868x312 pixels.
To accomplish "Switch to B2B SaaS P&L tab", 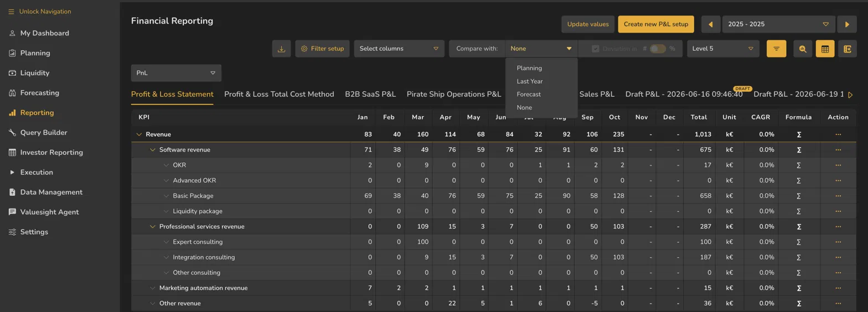I will 370,95.
